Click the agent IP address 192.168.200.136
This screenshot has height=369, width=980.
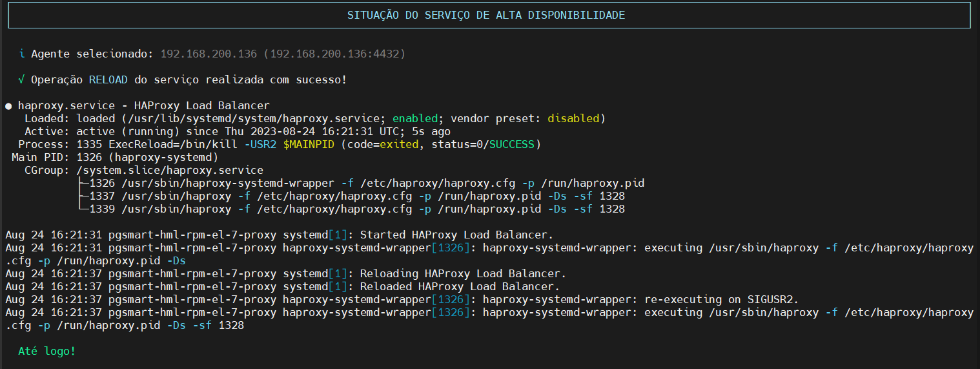(x=209, y=54)
